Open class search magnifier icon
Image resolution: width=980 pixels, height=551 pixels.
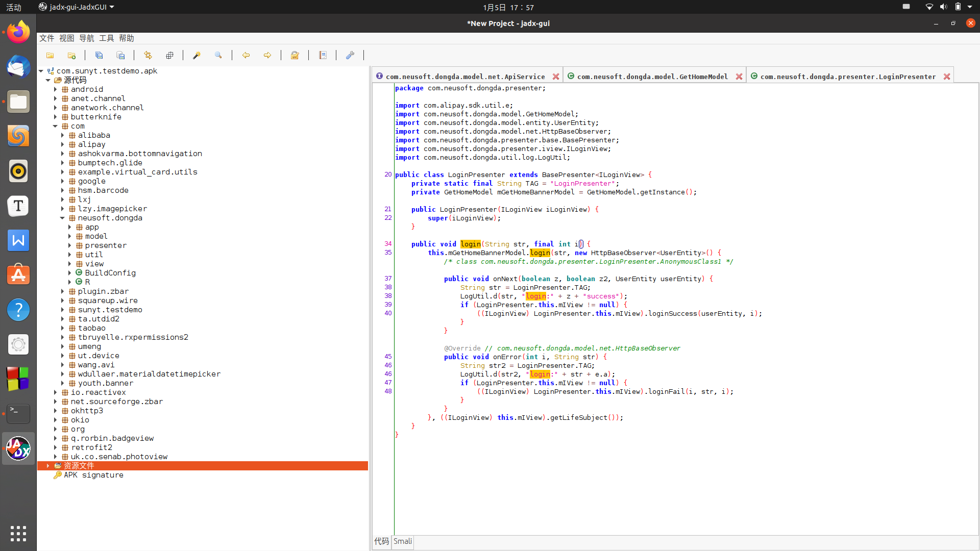(x=218, y=55)
